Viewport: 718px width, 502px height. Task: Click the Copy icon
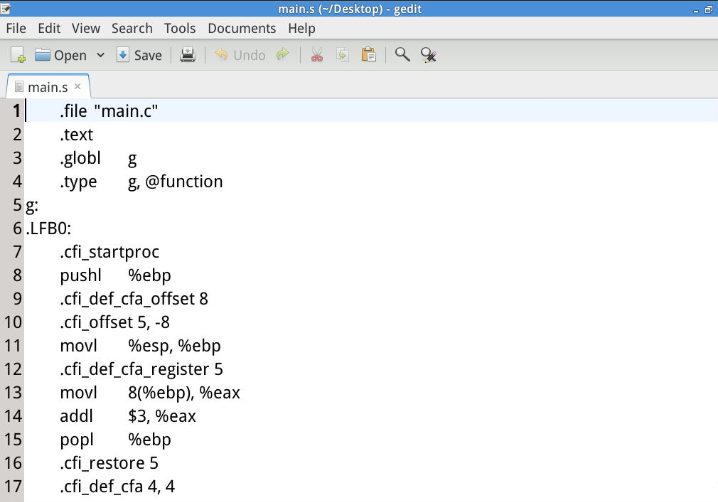(x=342, y=55)
